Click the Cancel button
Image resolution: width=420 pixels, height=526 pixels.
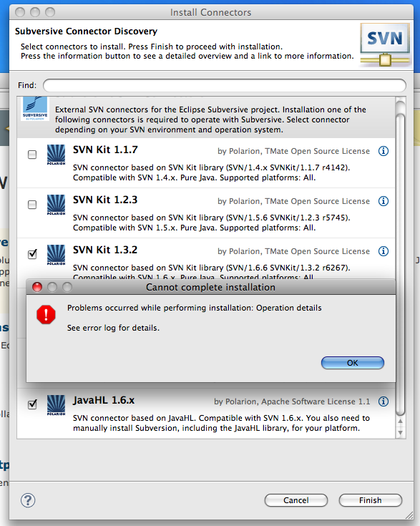[x=296, y=500]
